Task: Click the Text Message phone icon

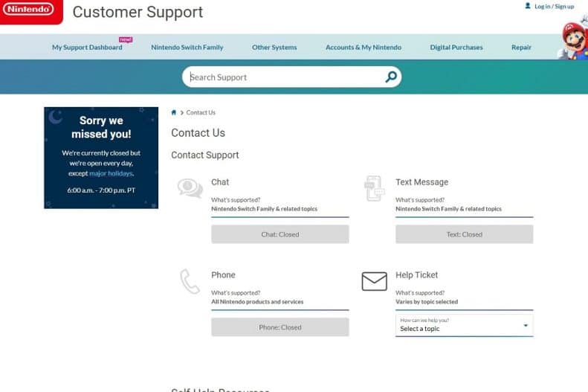Action: click(374, 188)
